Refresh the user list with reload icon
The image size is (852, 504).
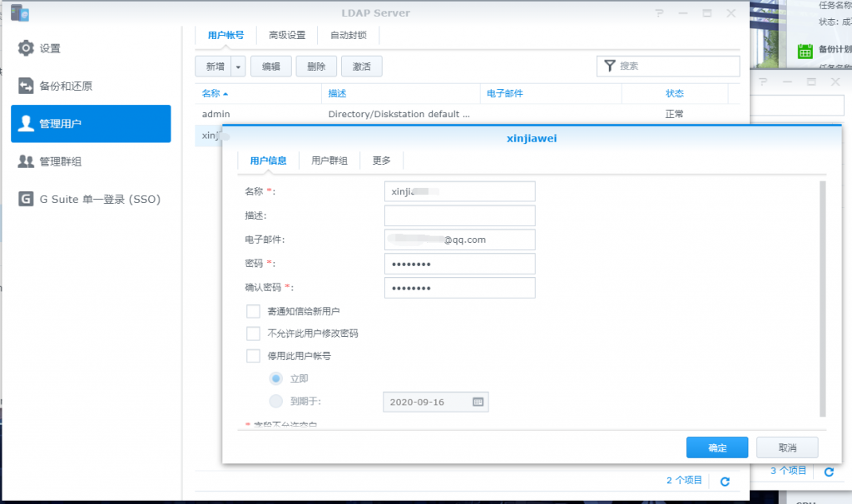pos(725,481)
